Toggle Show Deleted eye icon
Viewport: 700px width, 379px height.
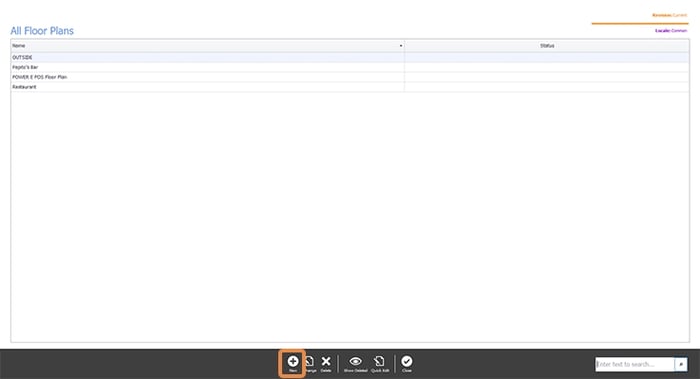pyautogui.click(x=355, y=361)
